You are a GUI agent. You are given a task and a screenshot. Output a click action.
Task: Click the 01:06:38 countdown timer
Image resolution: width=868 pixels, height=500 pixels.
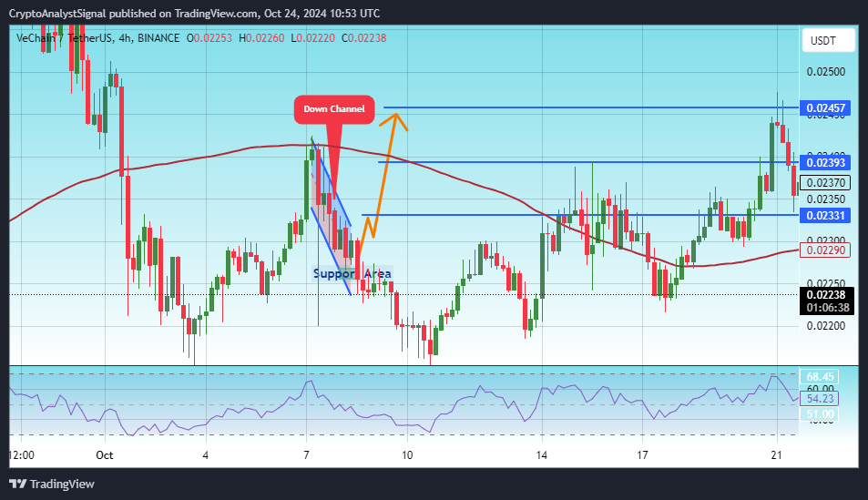[828, 308]
